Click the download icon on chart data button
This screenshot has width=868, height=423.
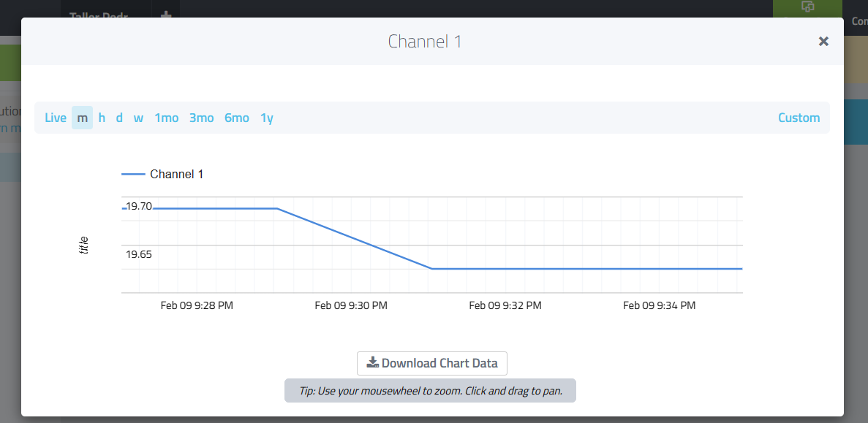[x=373, y=363]
